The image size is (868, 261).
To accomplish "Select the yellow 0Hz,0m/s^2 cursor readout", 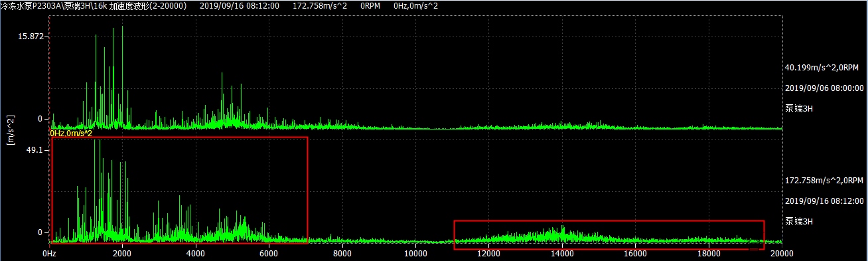I will tap(70, 133).
